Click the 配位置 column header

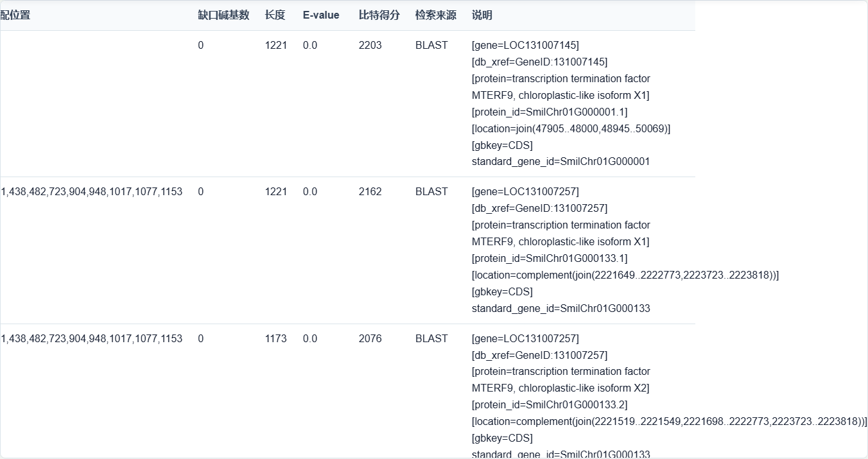(15, 15)
